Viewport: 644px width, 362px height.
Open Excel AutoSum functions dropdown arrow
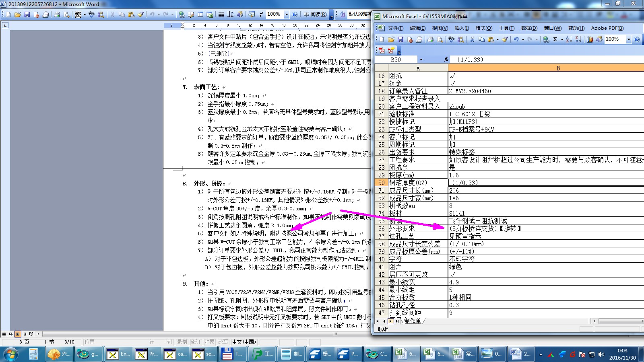coord(562,39)
